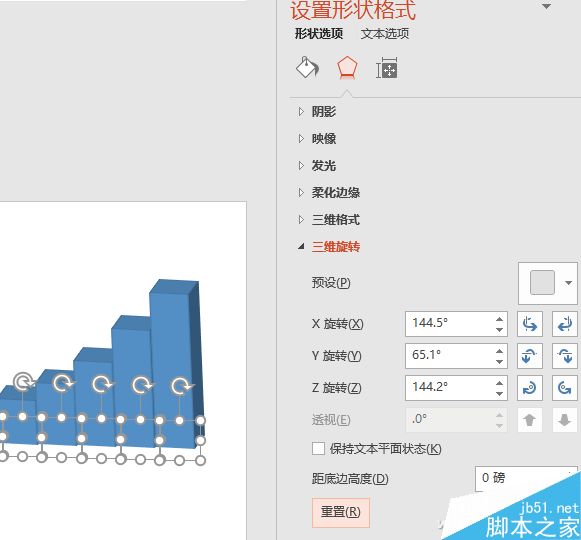The image size is (581, 540).
Task: Open the Size & Properties icon tab
Action: pos(387,68)
